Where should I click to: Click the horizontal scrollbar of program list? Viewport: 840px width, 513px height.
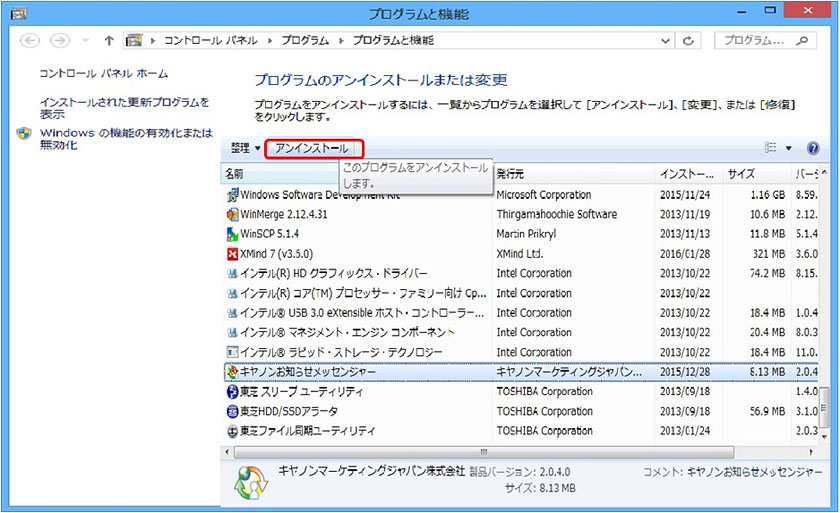coord(480,451)
